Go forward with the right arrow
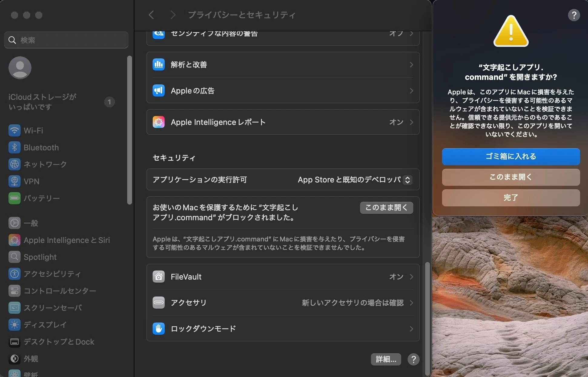 tap(173, 15)
